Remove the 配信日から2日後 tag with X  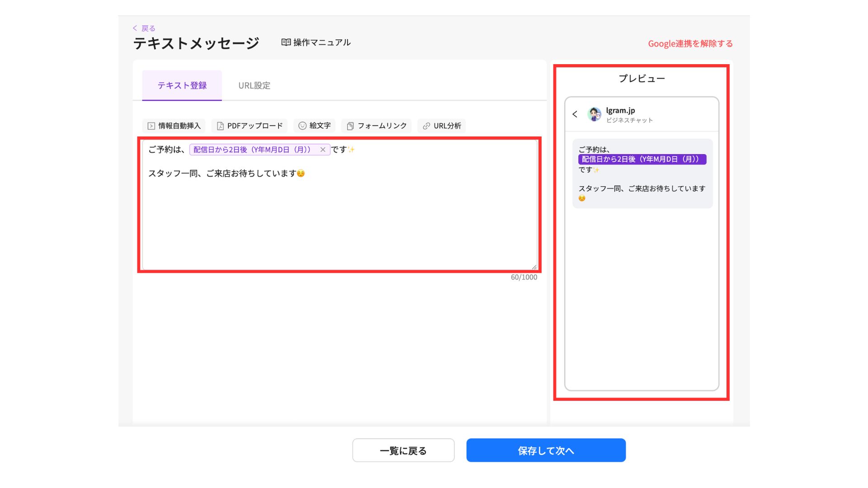(x=323, y=150)
